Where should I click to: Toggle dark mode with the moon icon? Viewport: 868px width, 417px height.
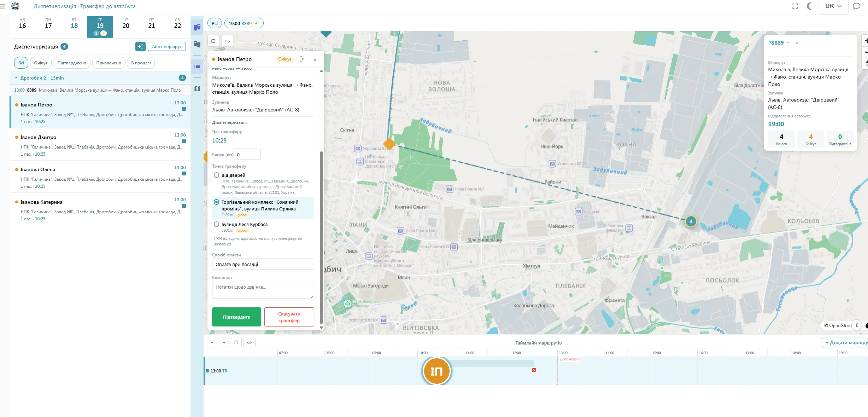pyautogui.click(x=810, y=6)
